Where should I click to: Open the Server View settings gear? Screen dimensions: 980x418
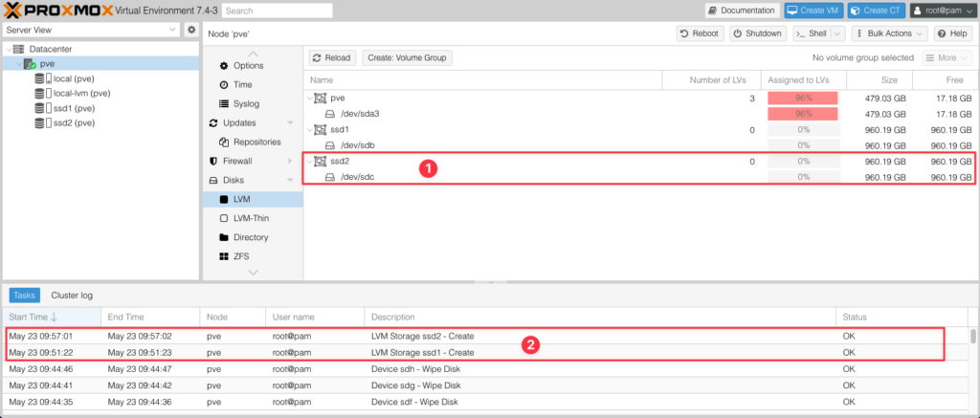coord(191,30)
